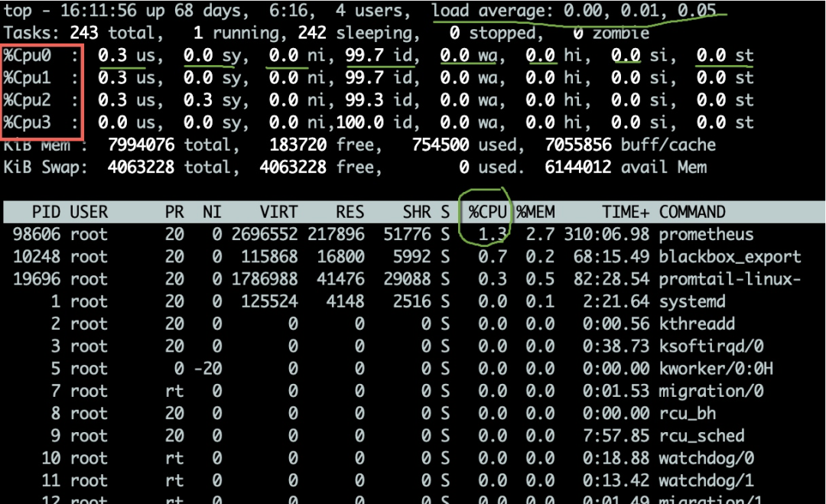Click the 82:28.54 time value

point(612,279)
